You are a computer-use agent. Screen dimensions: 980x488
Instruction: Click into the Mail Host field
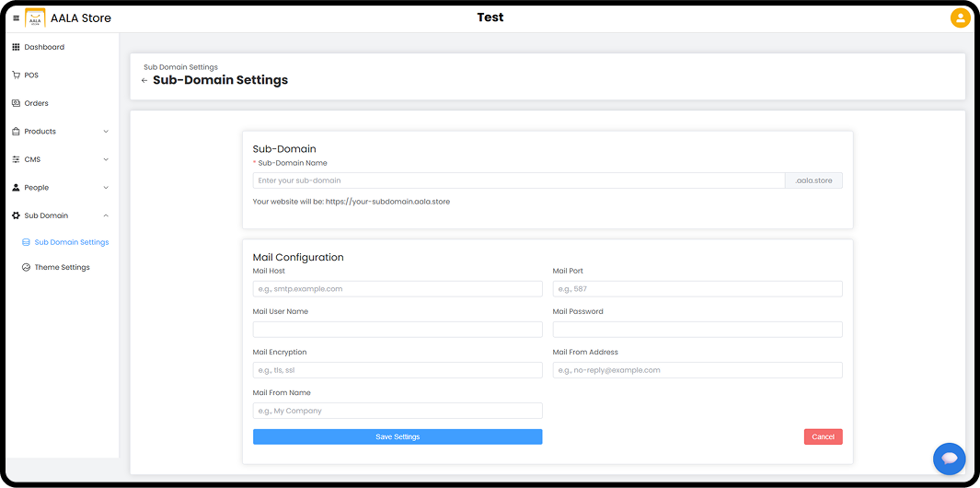point(398,289)
